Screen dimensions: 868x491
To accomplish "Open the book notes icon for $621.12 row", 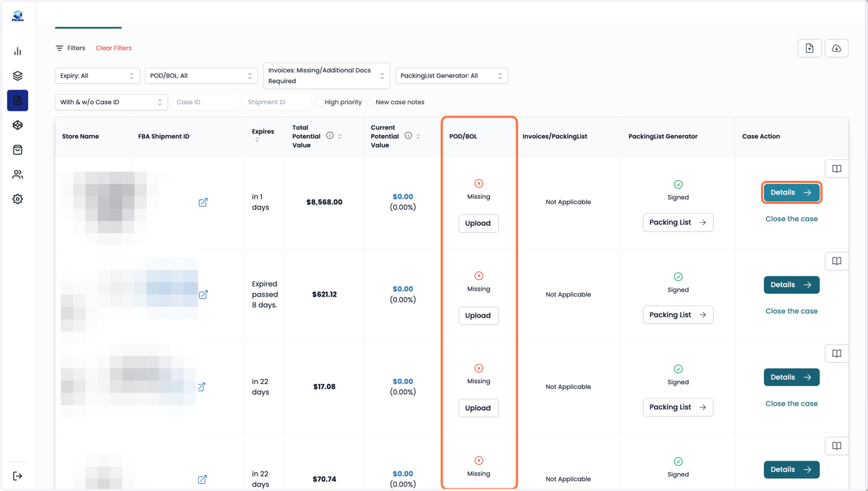I will [837, 261].
